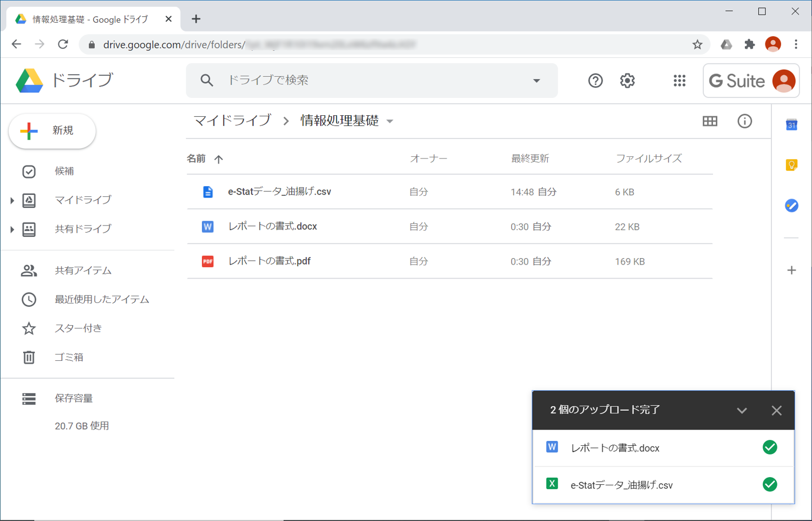Click green check beside レポートの書式.docx upload
Screen dimensions: 812x521
pos(770,447)
